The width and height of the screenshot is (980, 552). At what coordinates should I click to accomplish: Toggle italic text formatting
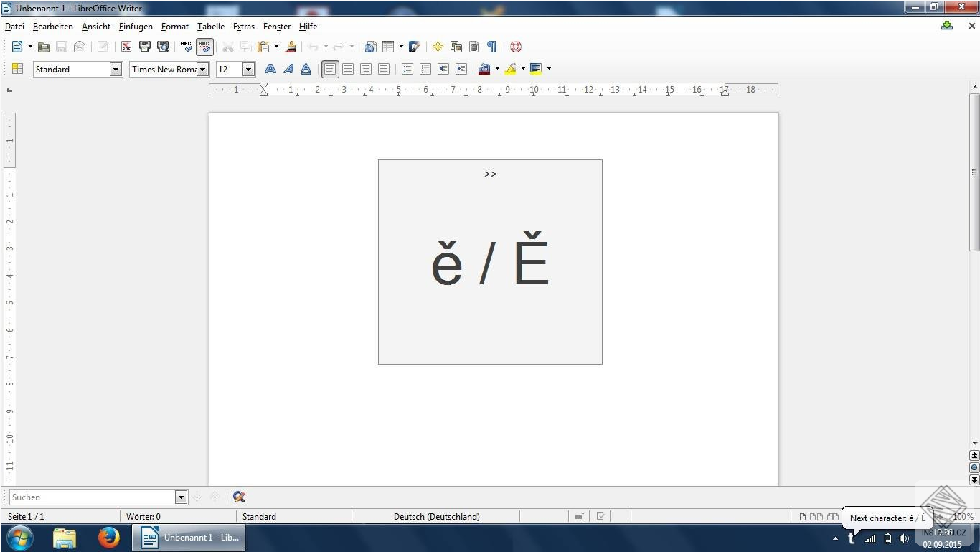[288, 69]
